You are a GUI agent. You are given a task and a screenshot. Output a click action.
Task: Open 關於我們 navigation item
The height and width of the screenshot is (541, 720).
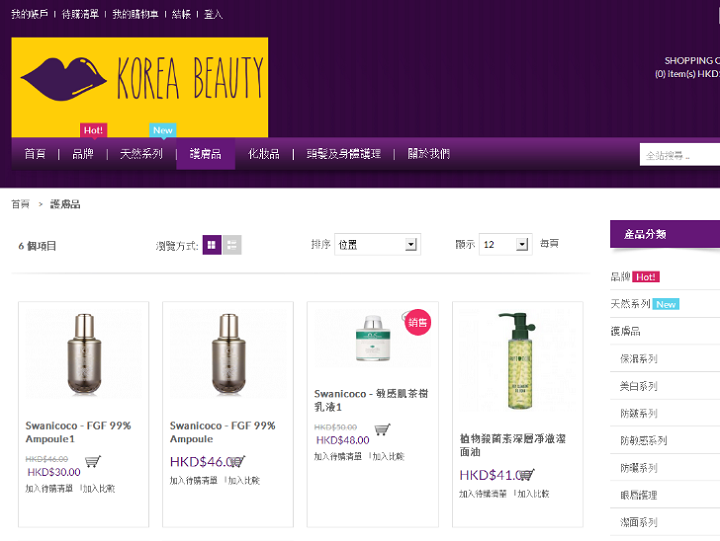(428, 154)
